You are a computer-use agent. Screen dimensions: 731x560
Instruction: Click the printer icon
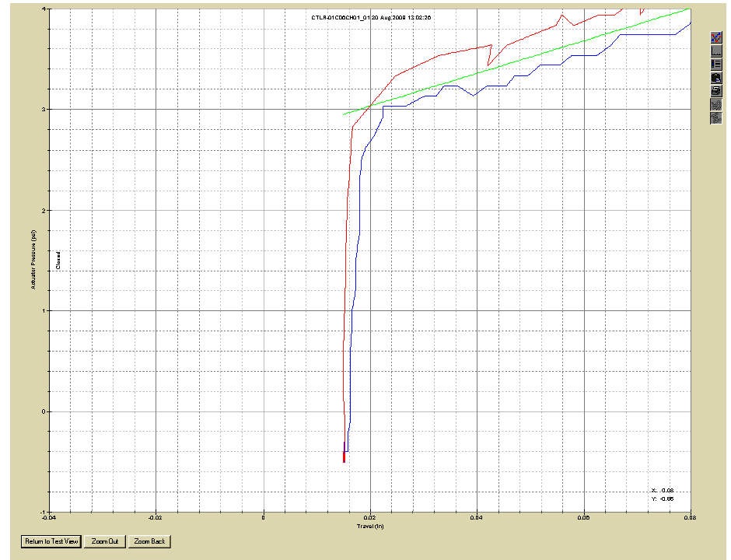coord(716,91)
